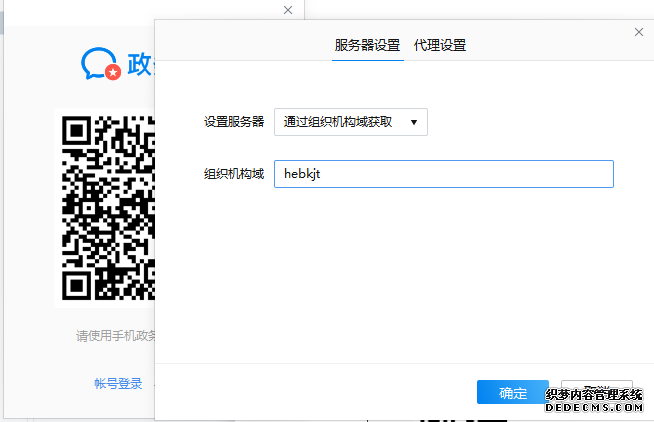Close the login window behind the dialog
Viewport: 654px width, 422px height.
click(x=288, y=10)
